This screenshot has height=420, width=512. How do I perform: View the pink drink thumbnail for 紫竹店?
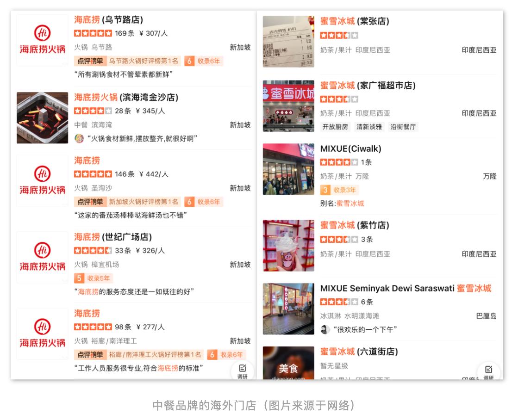pyautogui.click(x=288, y=246)
